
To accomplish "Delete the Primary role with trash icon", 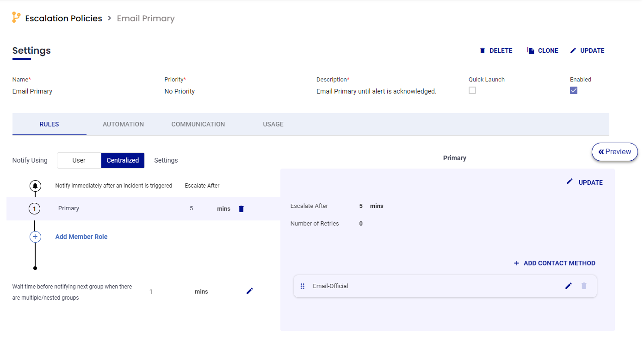I will [x=241, y=209].
